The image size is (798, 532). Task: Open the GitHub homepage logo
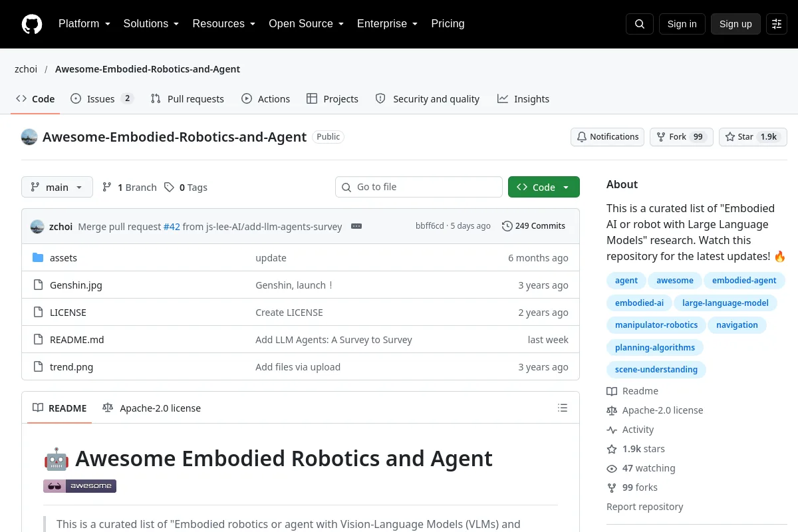click(32, 24)
